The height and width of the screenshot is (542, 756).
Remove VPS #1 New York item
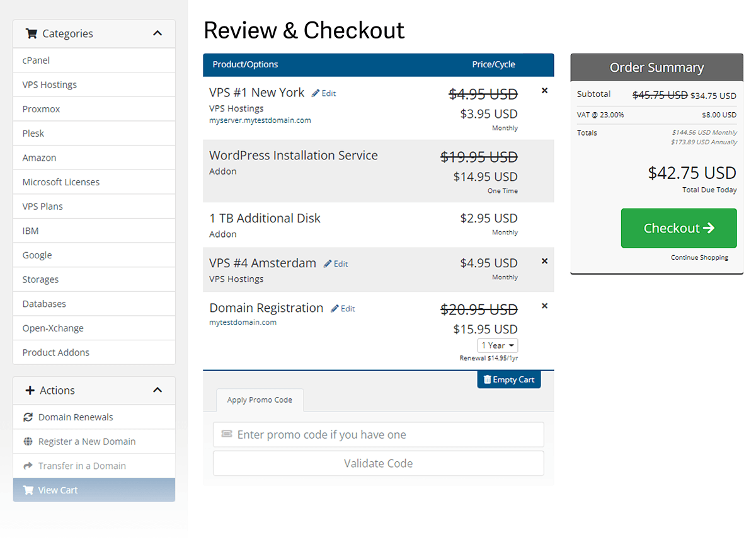(x=545, y=91)
